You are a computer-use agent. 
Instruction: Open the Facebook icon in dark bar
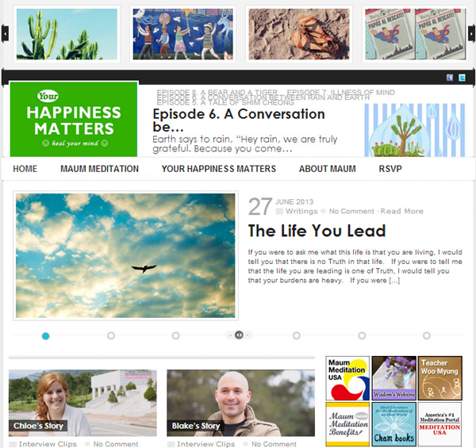[x=450, y=78]
